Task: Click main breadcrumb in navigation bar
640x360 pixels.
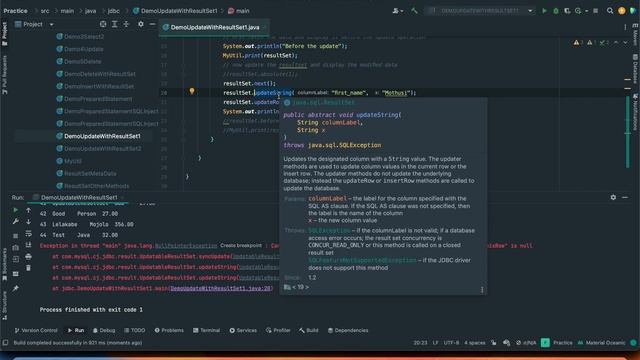Action: pyautogui.click(x=239, y=11)
